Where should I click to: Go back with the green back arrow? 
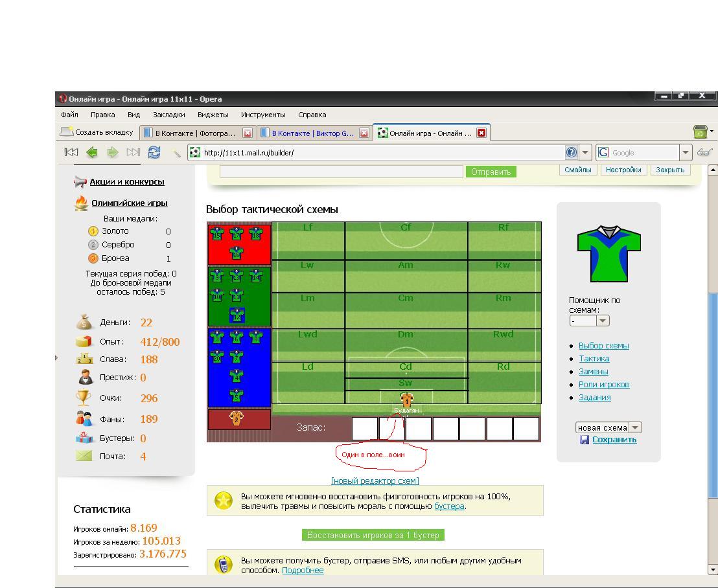tap(92, 152)
